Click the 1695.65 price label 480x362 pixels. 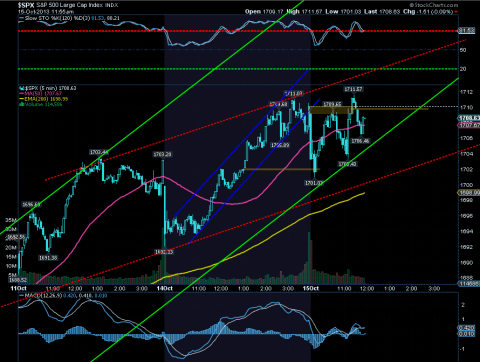pyautogui.click(x=31, y=204)
